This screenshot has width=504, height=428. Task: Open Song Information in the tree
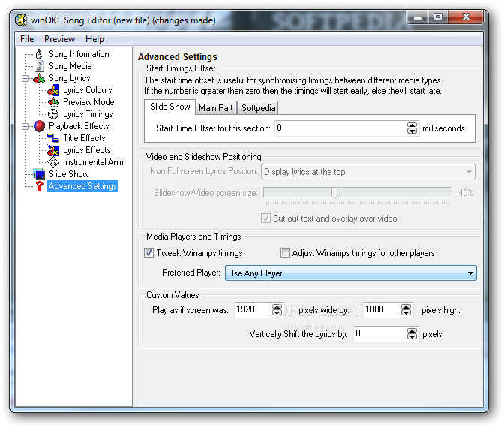79,54
